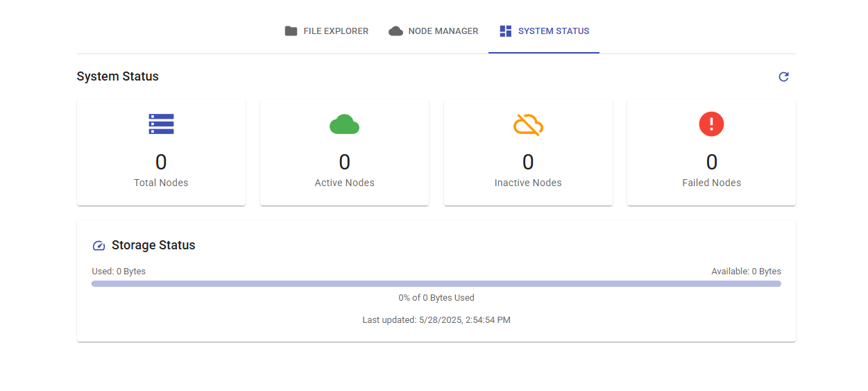The height and width of the screenshot is (391, 868).
Task: Click the "Storage Status" heading text
Action: pyautogui.click(x=153, y=245)
